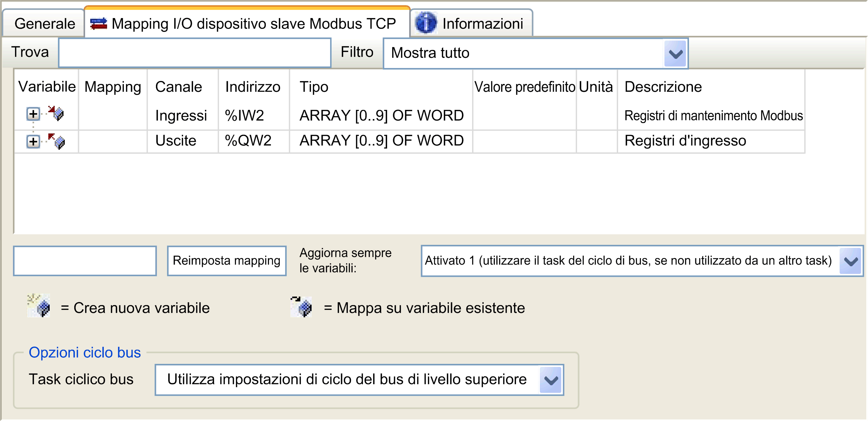Select the %QW2 address cell
Viewport: 868px width, 421px height.
pyautogui.click(x=248, y=141)
